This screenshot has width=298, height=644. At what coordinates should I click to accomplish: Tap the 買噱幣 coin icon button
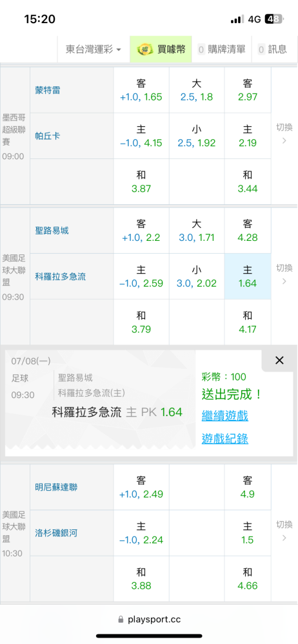pos(161,50)
